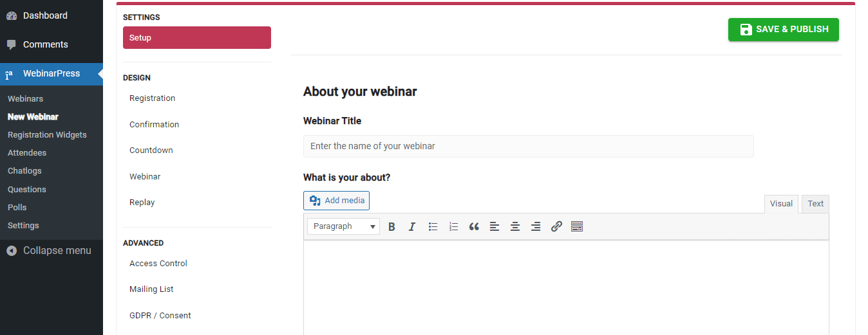Apply blockquote formatting

point(474,226)
